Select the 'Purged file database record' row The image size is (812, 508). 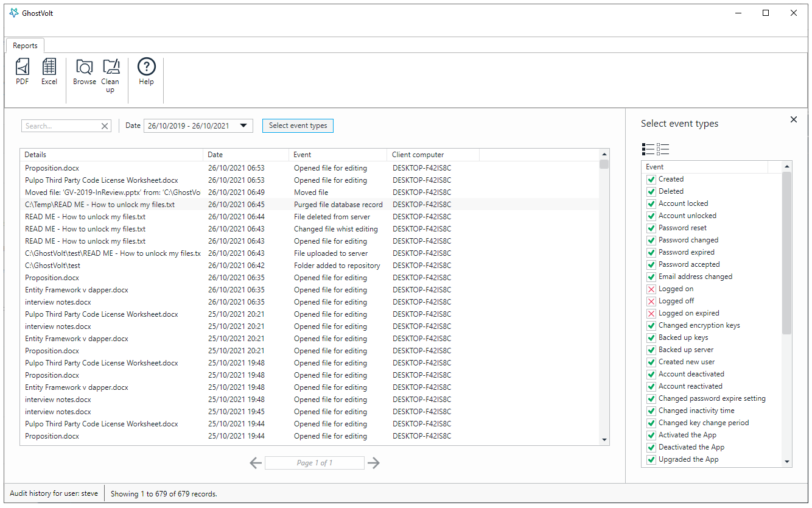click(309, 205)
